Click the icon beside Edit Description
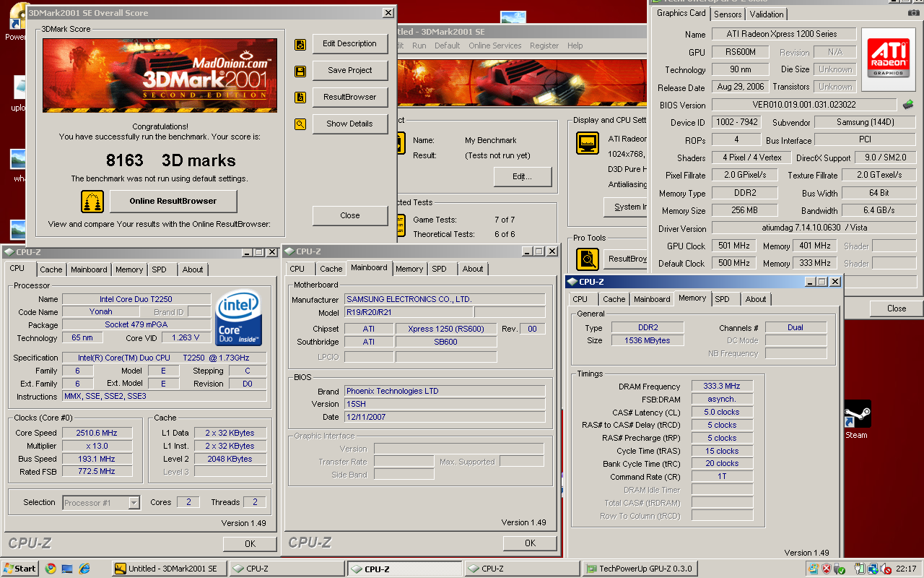The width and height of the screenshot is (924, 578). pos(300,44)
